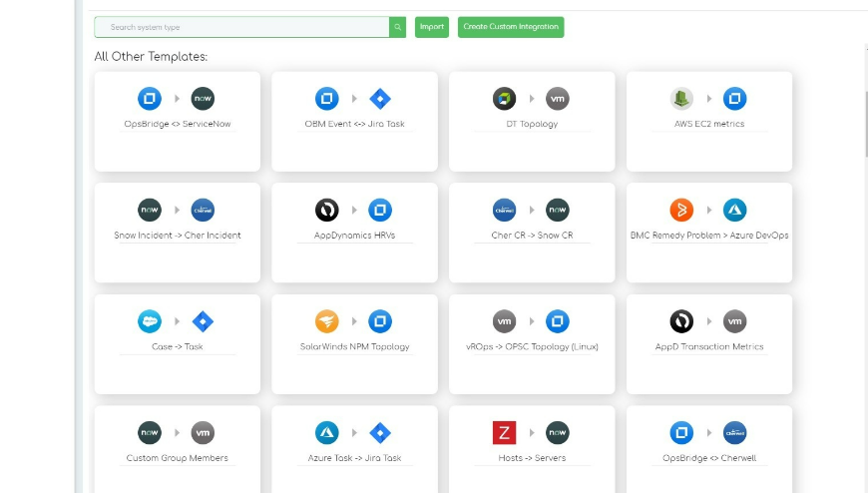The image size is (868, 493).
Task: Click OpsBridge icon in vROps -> OPSC Topology card
Action: coord(558,321)
